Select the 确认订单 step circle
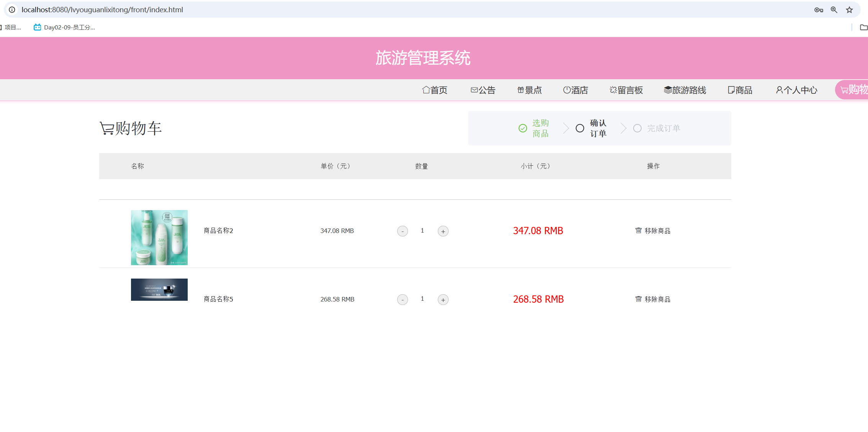The height and width of the screenshot is (432, 868). click(x=580, y=128)
